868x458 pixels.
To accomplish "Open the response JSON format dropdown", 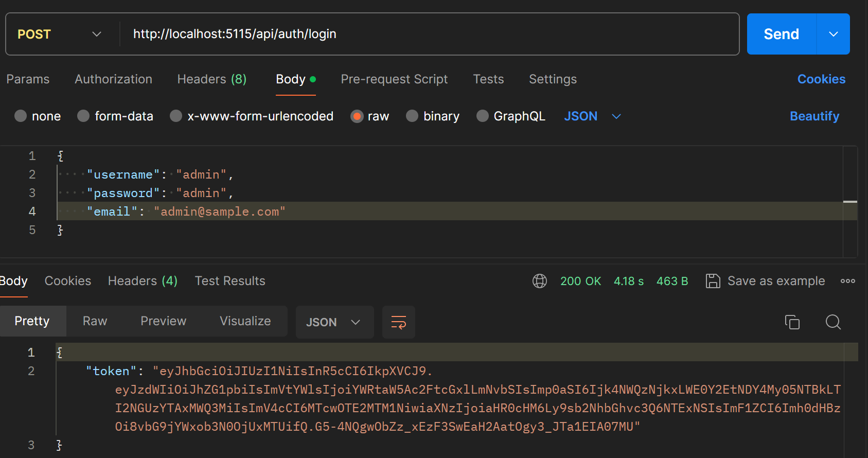I will click(x=334, y=322).
